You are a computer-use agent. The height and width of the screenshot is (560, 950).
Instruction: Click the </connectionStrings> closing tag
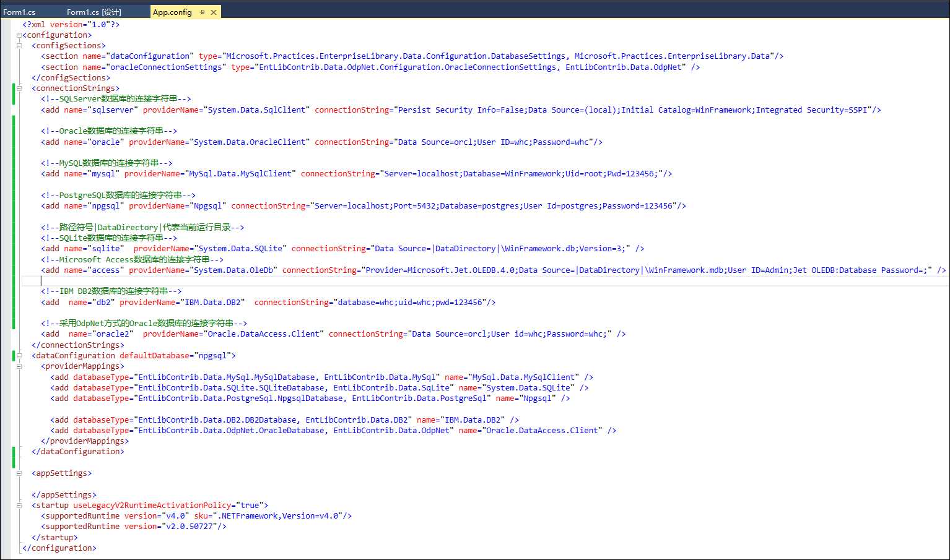(78, 345)
